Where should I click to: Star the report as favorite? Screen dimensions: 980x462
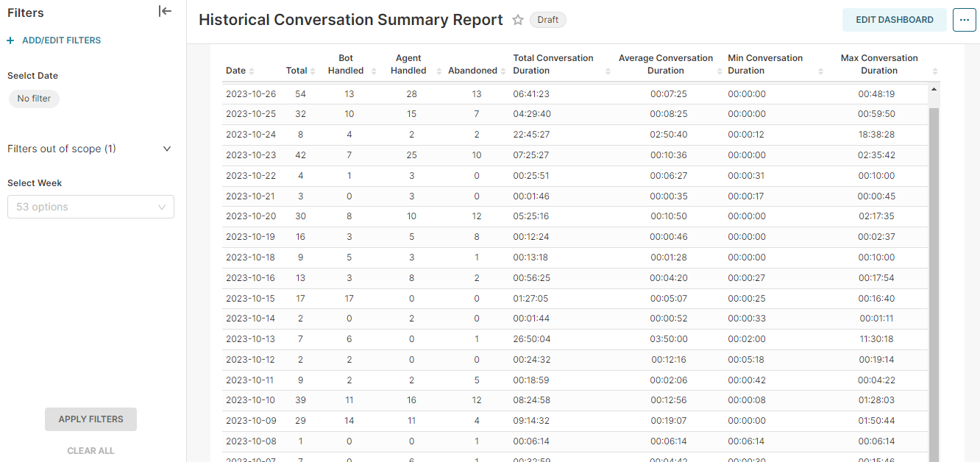click(x=518, y=20)
